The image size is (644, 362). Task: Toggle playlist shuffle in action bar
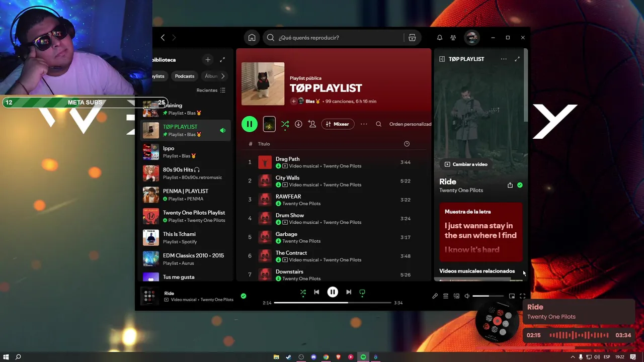click(285, 124)
